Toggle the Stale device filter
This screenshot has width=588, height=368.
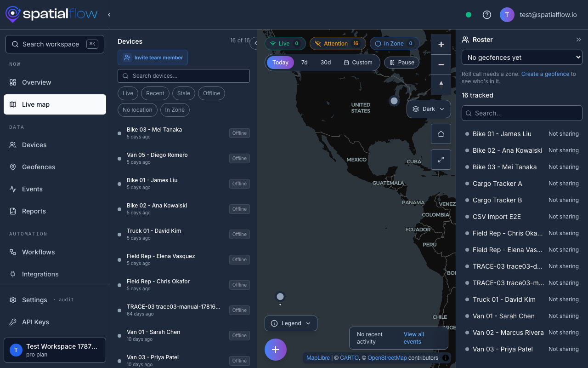click(x=184, y=93)
